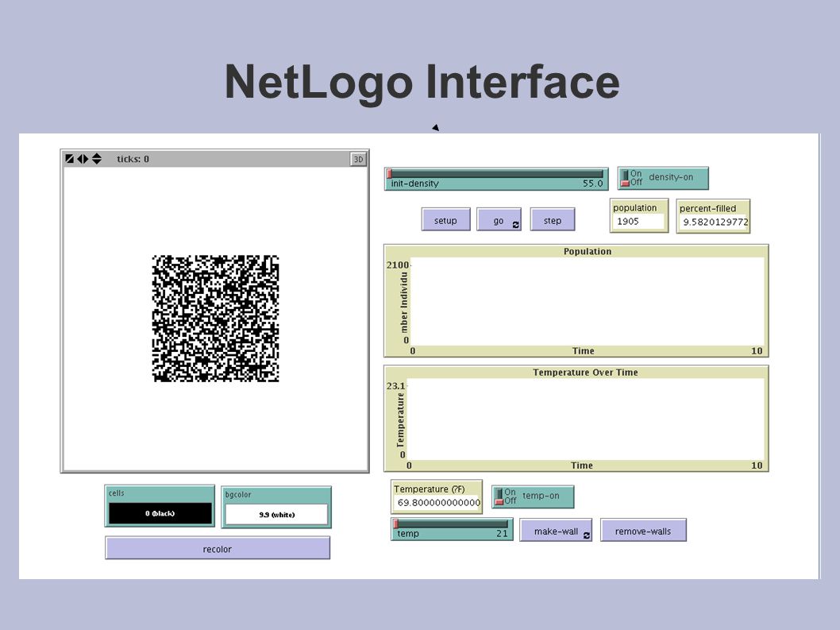Click the Temperature (?F) monitor value
The height and width of the screenshot is (630, 840).
[x=437, y=502]
